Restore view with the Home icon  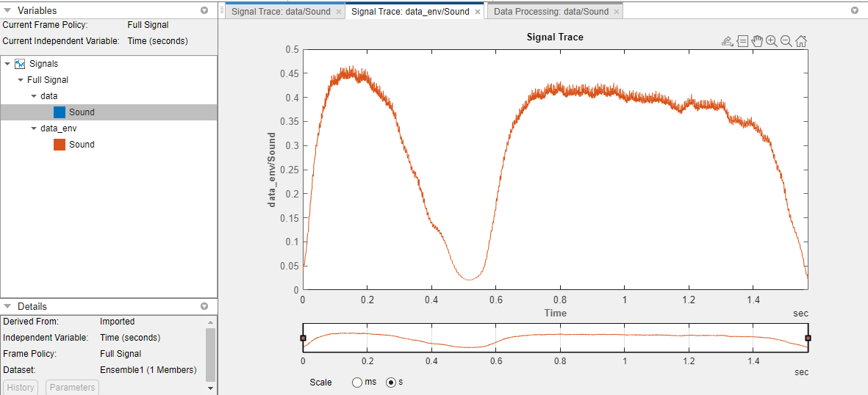click(801, 41)
